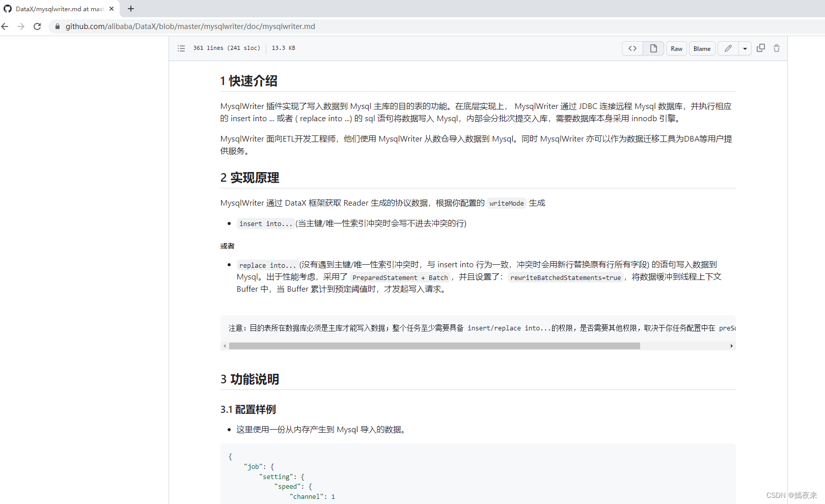Click the 'insert into...' inline code text
The image size is (825, 504).
pyautogui.click(x=266, y=223)
